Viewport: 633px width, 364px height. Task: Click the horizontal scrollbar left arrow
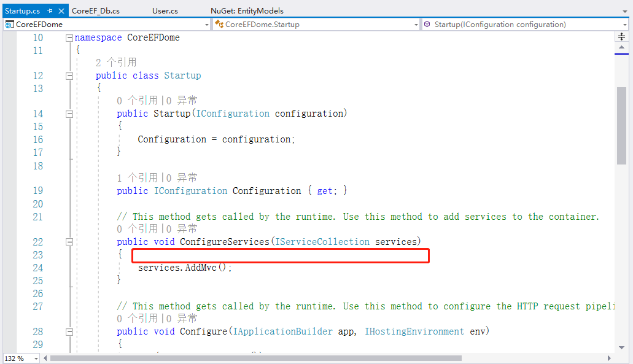coord(45,358)
